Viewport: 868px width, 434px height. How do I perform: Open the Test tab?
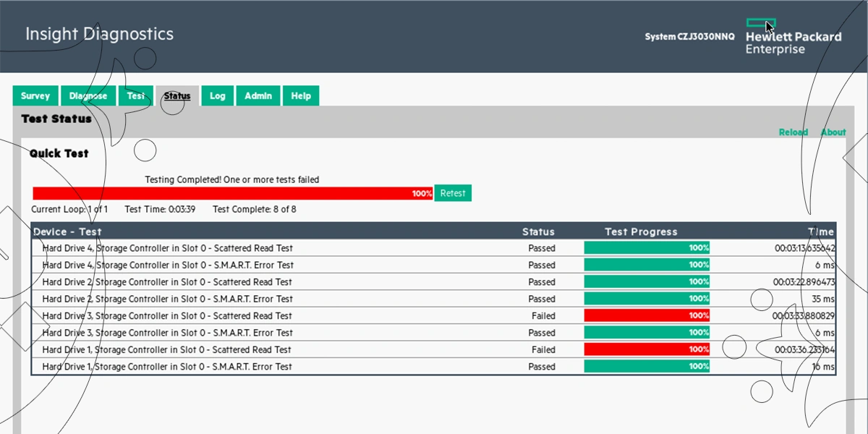click(x=136, y=96)
